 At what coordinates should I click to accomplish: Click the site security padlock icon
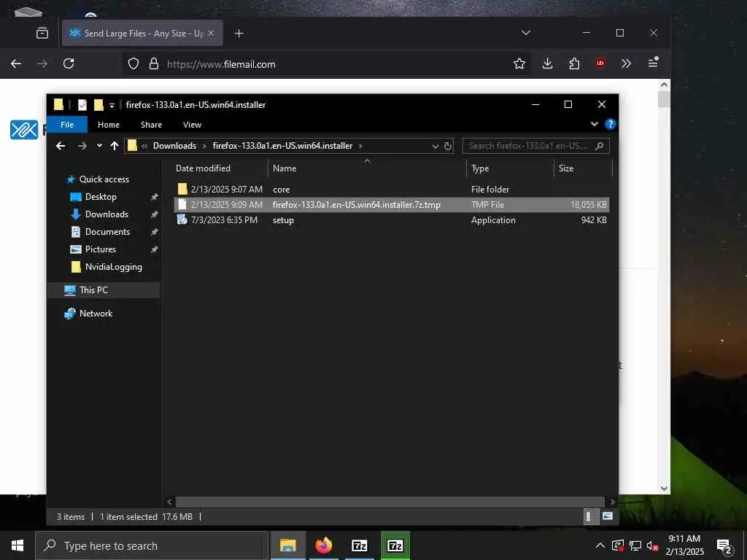pyautogui.click(x=154, y=64)
